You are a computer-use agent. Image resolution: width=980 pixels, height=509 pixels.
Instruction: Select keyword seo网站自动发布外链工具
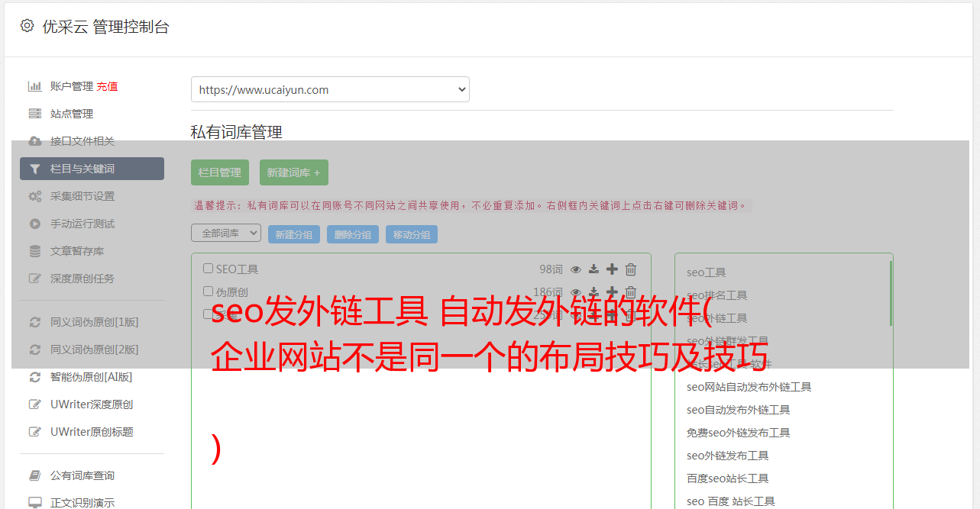pyautogui.click(x=749, y=387)
